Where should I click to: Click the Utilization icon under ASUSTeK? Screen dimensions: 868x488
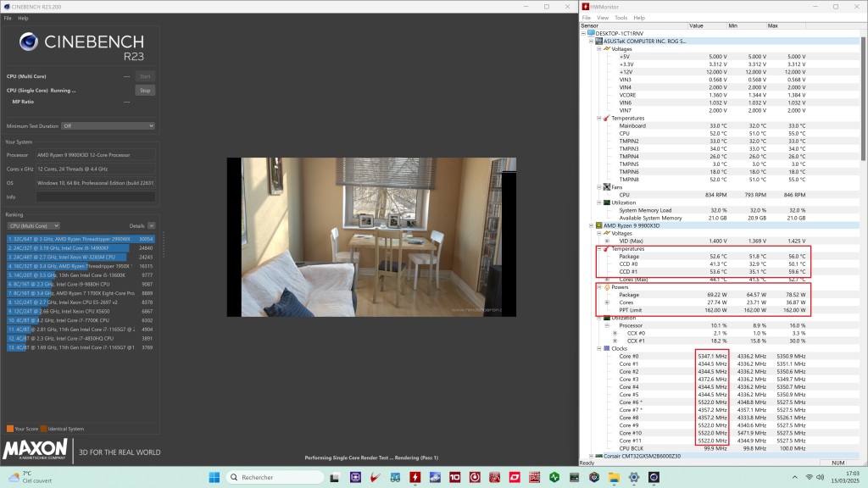(x=607, y=202)
